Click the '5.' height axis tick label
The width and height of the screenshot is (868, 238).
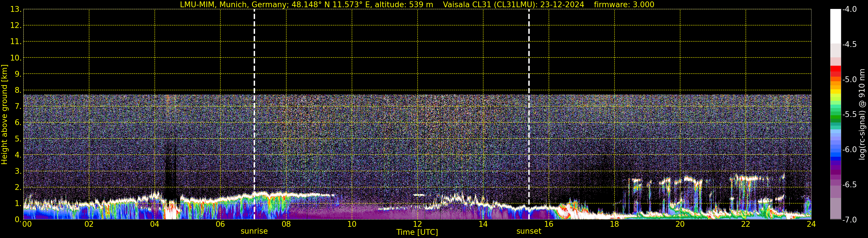tap(18, 139)
